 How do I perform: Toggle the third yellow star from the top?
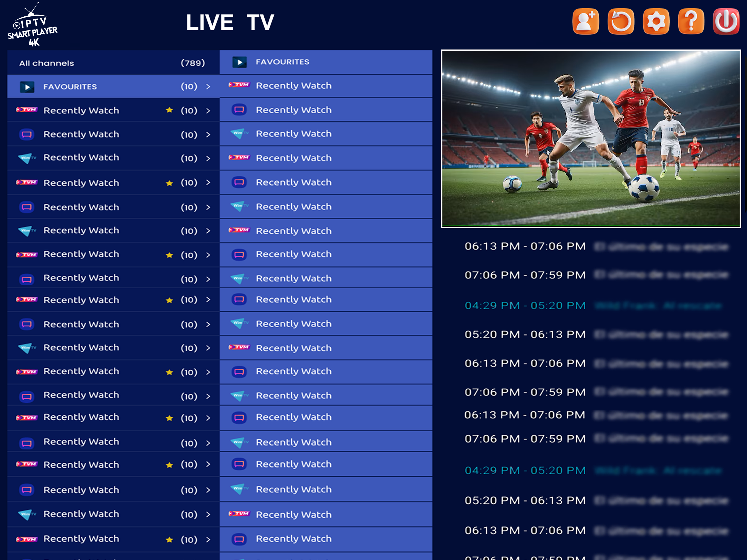(170, 255)
